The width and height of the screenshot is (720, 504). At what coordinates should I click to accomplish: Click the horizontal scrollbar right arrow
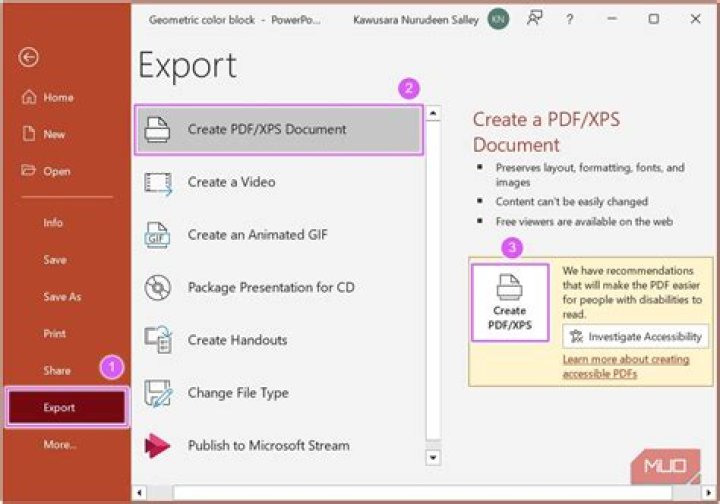pyautogui.click(x=709, y=493)
